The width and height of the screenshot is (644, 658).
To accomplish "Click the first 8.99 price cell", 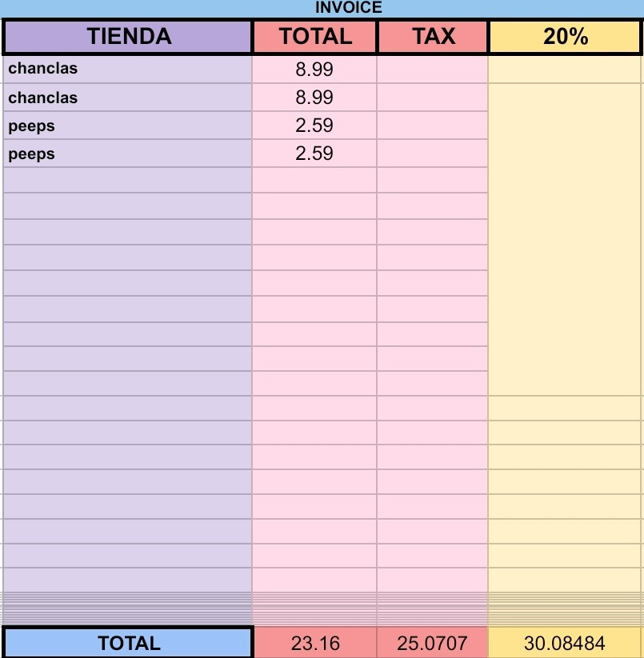I will click(x=314, y=70).
